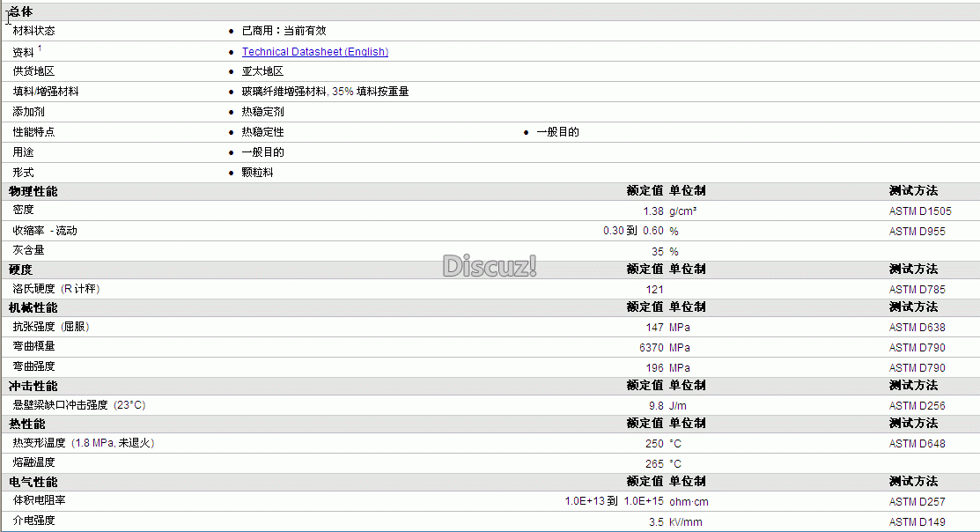The height and width of the screenshot is (532, 980).
Task: Click 'ASTM D648' test method
Action: tap(917, 444)
